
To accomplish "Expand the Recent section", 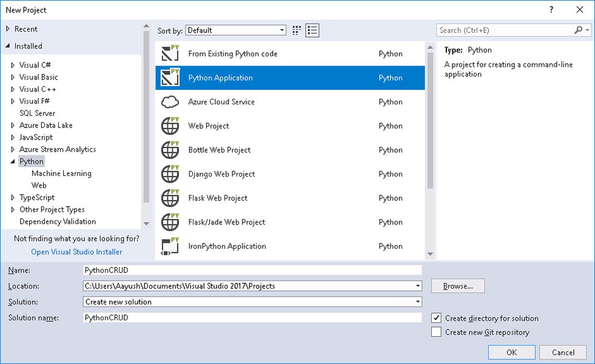I will point(7,29).
